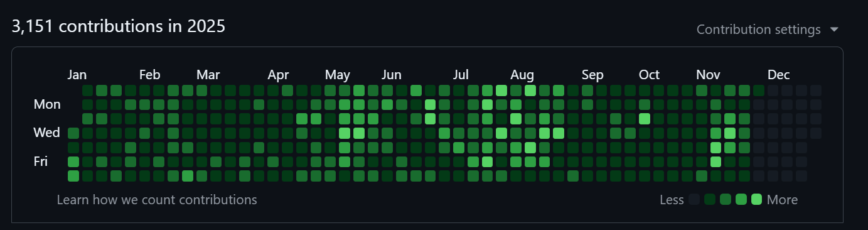Click the 'Mar' month label
Image resolution: width=868 pixels, height=230 pixels.
(208, 75)
